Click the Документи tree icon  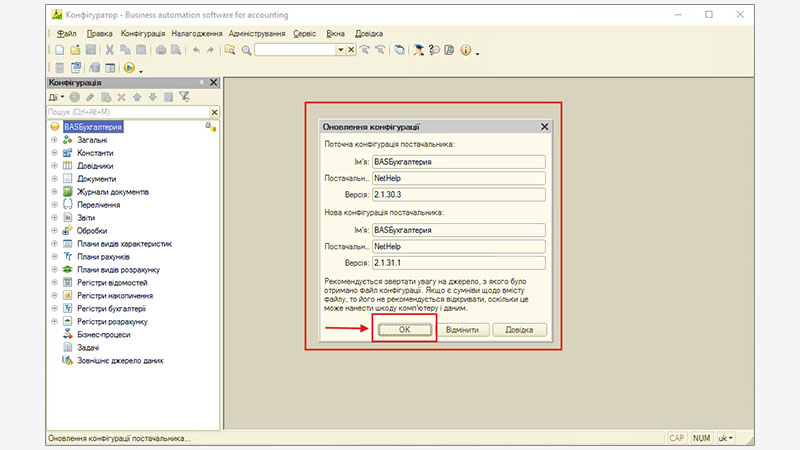point(68,179)
